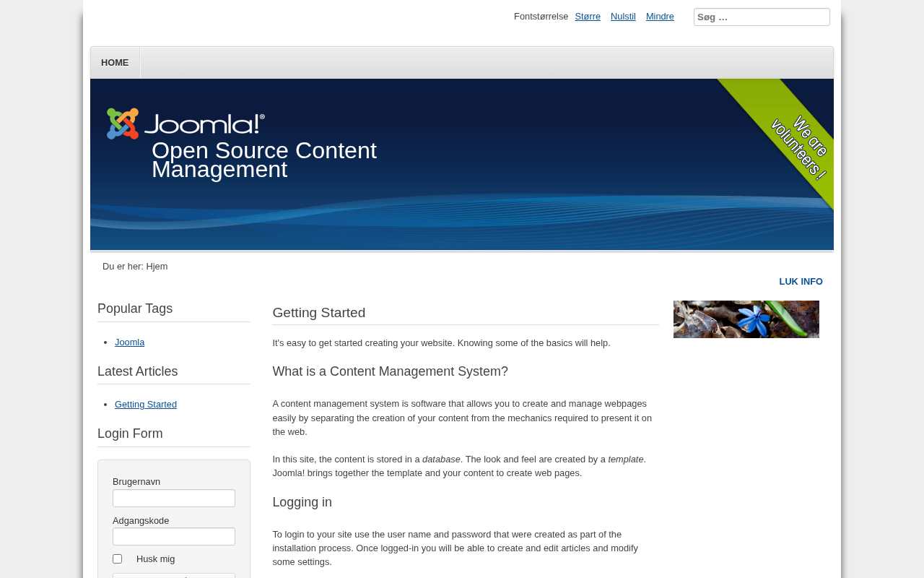Open the Joomla tag link
Screen dimensions: 924x578
[129, 342]
